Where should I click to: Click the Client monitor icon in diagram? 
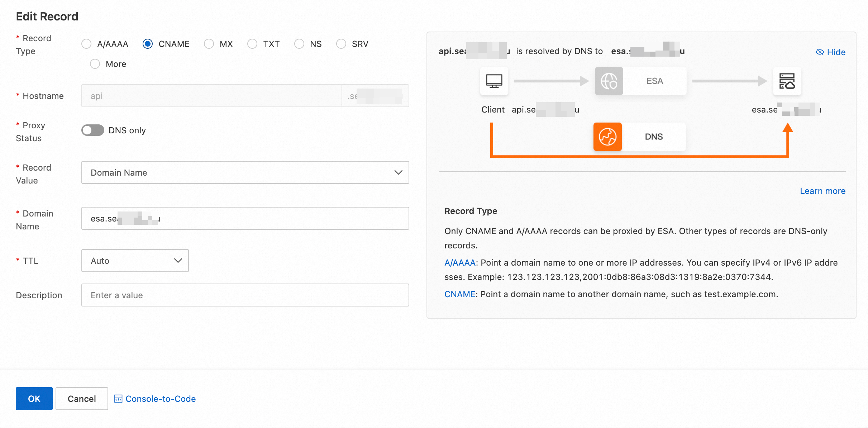point(494,81)
